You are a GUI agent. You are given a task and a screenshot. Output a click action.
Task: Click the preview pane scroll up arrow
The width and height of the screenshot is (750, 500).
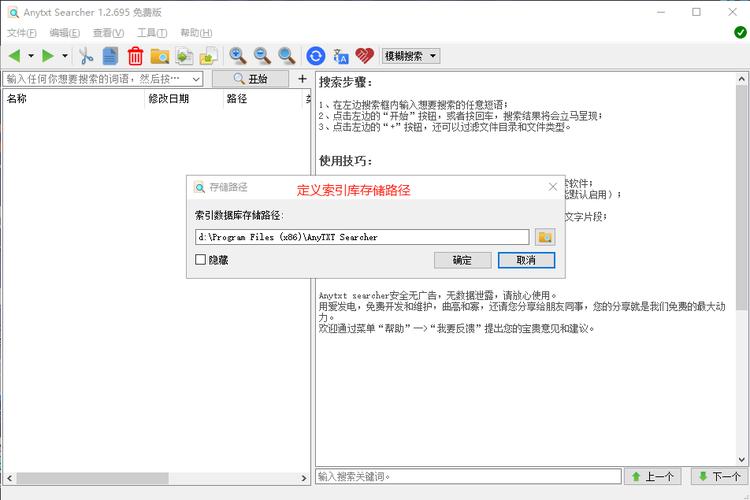(x=741, y=79)
